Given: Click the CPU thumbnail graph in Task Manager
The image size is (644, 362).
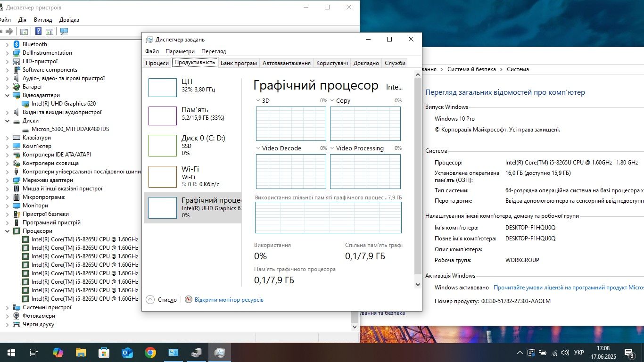Looking at the screenshot, I should (x=163, y=88).
